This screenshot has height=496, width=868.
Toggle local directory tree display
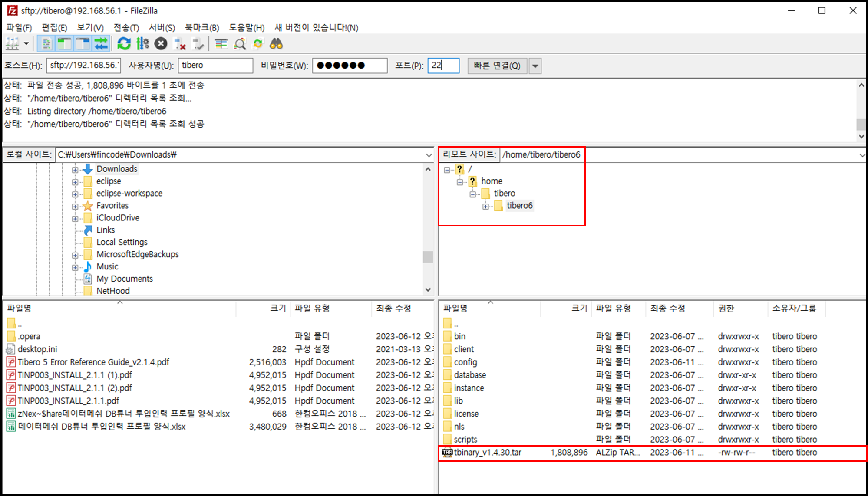coord(64,44)
